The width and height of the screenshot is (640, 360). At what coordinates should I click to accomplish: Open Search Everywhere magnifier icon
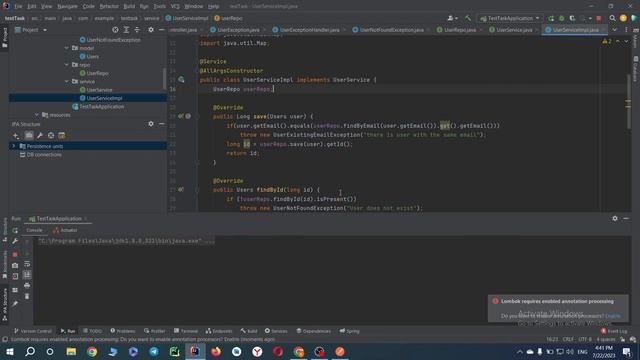pyautogui.click(x=612, y=18)
